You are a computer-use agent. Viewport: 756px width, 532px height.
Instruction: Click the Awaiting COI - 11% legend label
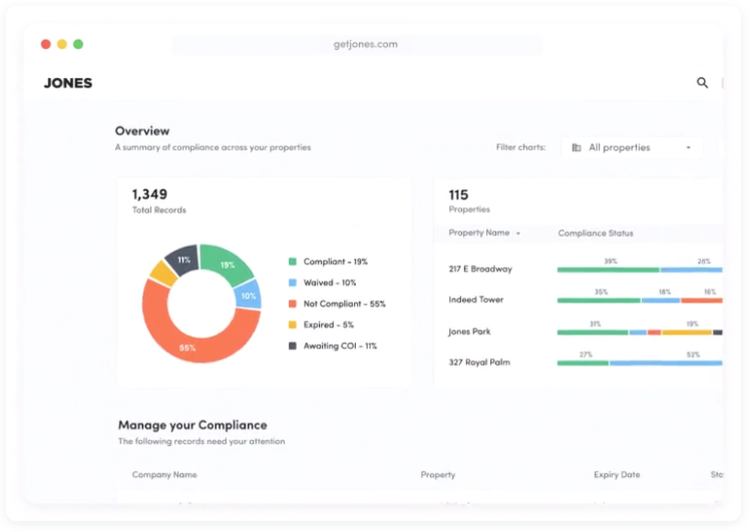(x=340, y=346)
